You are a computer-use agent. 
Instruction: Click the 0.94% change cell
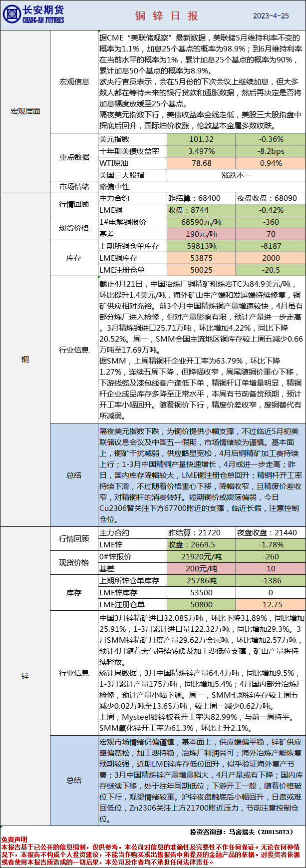point(271,163)
